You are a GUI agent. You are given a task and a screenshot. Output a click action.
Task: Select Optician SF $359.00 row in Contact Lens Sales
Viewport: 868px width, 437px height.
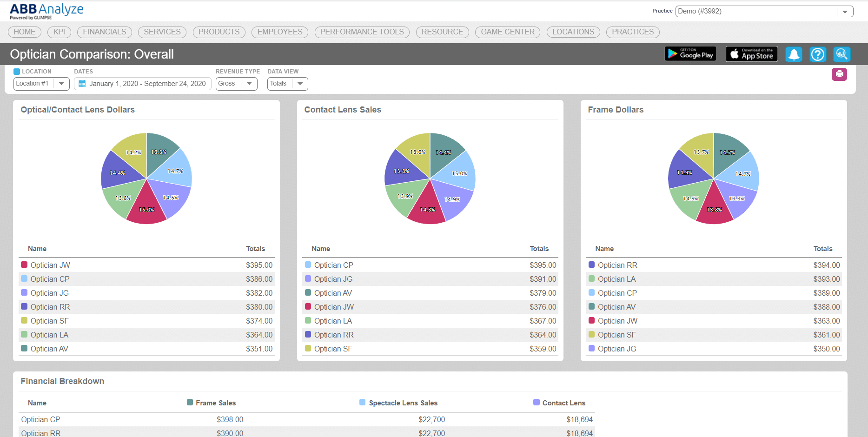430,349
